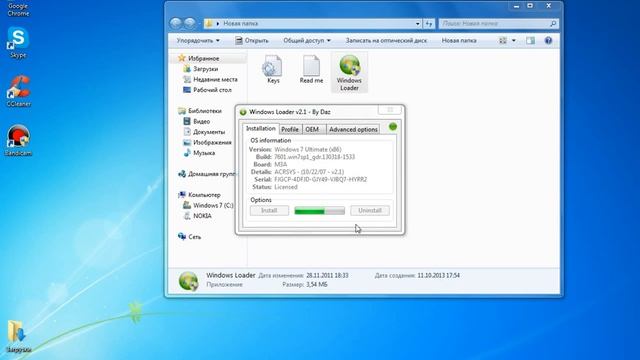Open the Документы library
640x360 pixels.
click(x=209, y=132)
